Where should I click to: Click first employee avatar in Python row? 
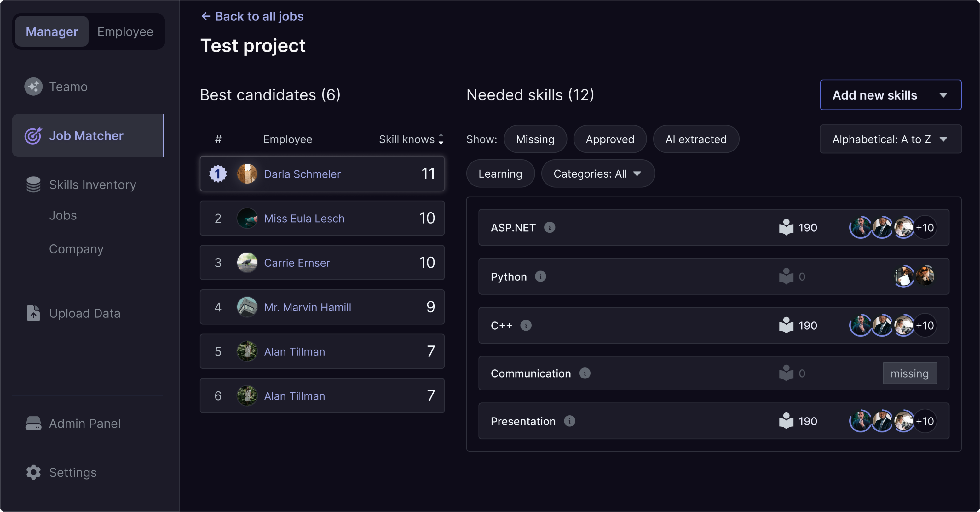[903, 276]
